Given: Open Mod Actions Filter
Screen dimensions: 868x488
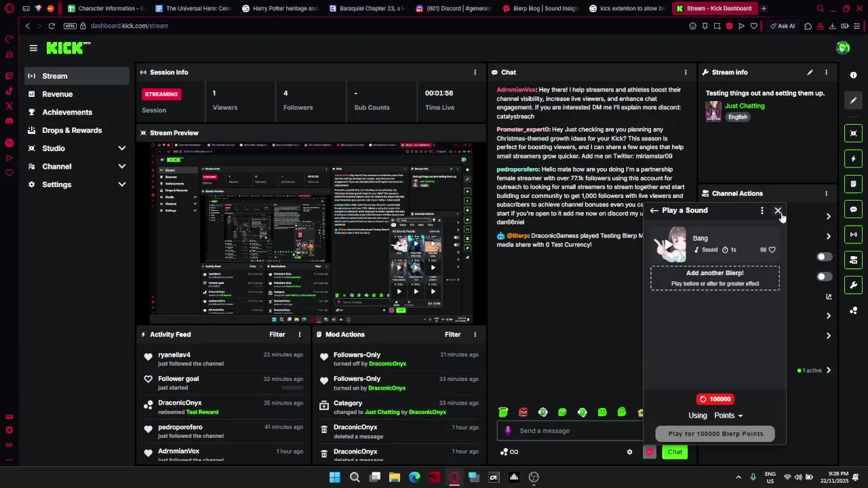Looking at the screenshot, I should click(452, 335).
